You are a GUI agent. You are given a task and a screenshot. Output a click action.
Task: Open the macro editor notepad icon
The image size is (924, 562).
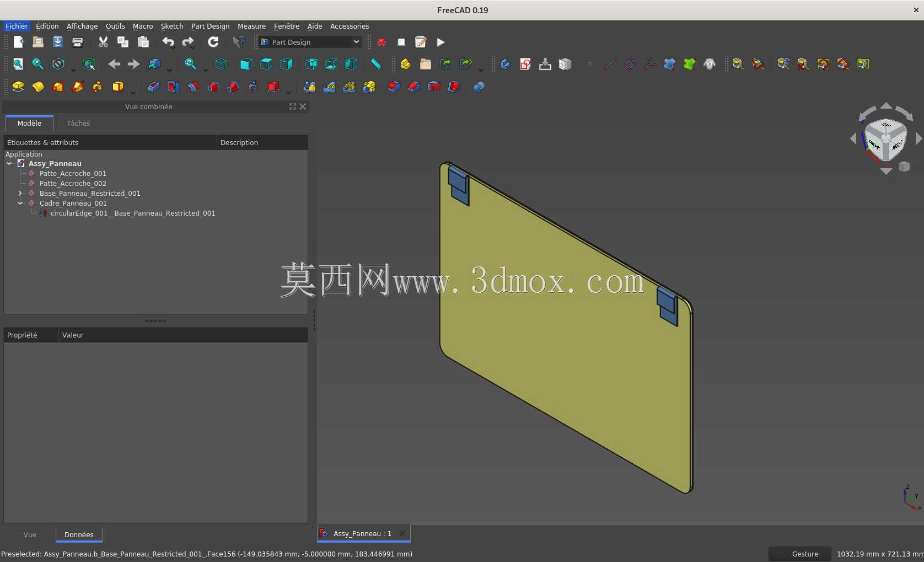click(421, 42)
